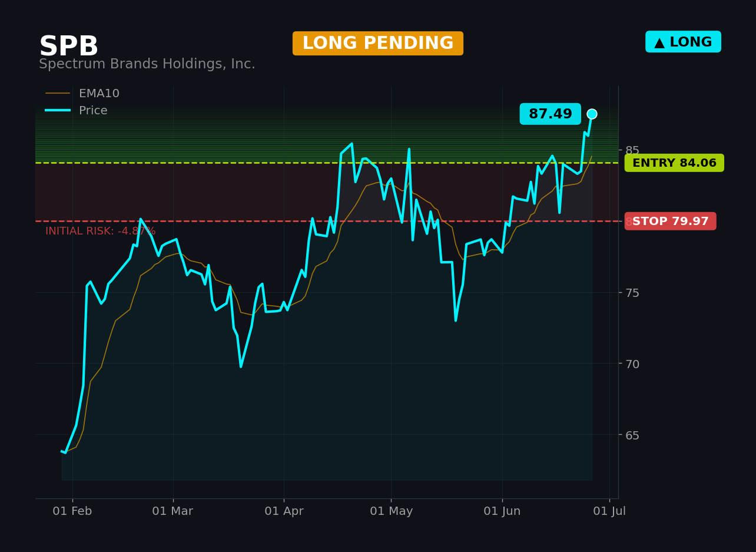756x552 pixels.
Task: Click the INITIAL RISK: -4.87% label
Action: 101,232
